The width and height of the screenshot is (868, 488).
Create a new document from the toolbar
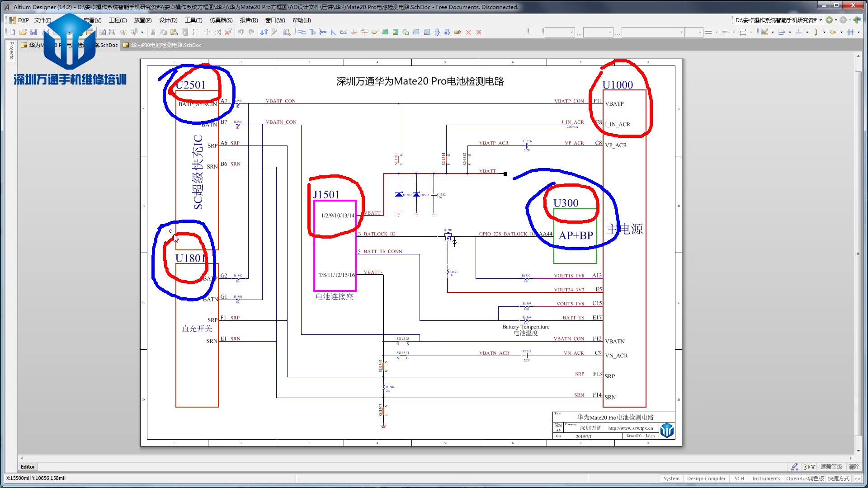tap(12, 32)
